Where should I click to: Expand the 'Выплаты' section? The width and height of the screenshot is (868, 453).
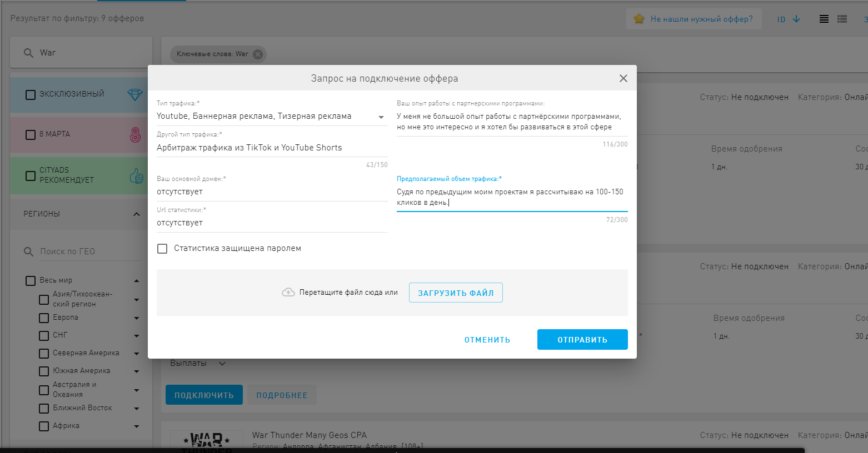click(222, 364)
